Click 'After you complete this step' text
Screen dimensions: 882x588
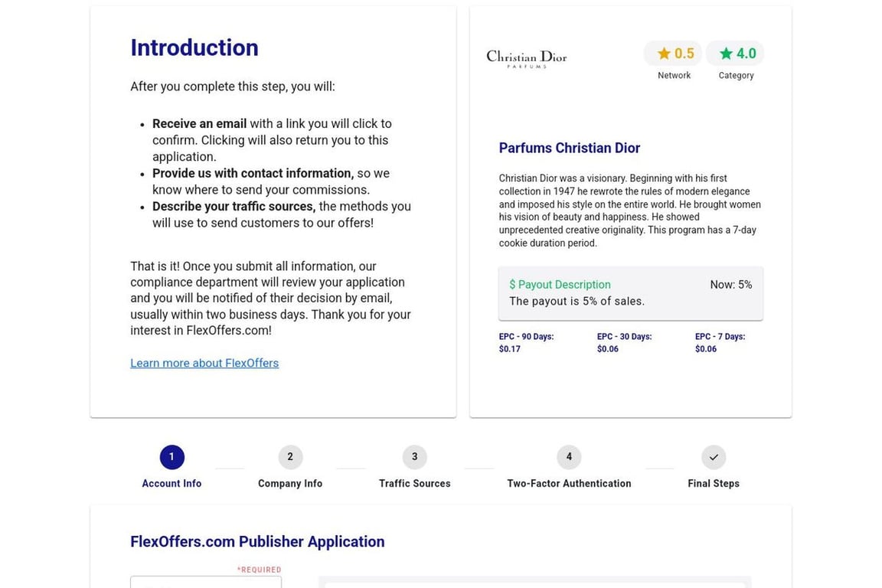pos(232,87)
